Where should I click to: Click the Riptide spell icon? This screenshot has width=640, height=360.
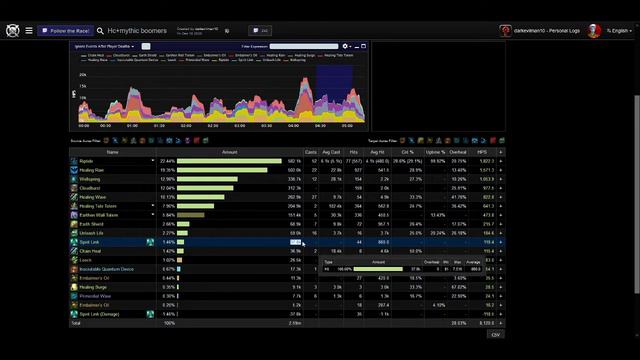click(x=74, y=161)
